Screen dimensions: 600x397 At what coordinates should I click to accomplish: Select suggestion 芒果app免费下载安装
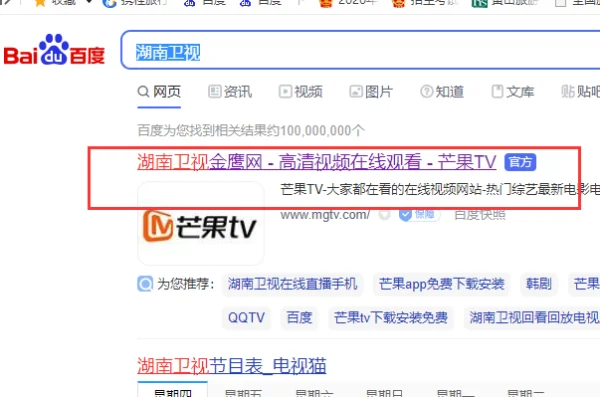[442, 284]
